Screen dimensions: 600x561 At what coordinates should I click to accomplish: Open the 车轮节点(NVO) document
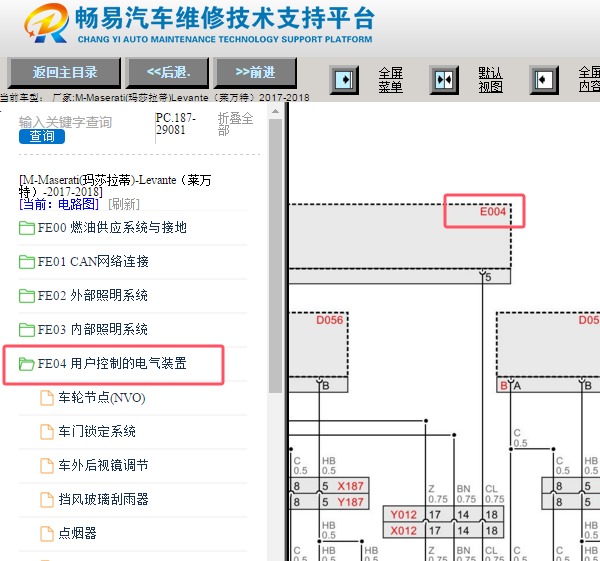pos(102,398)
